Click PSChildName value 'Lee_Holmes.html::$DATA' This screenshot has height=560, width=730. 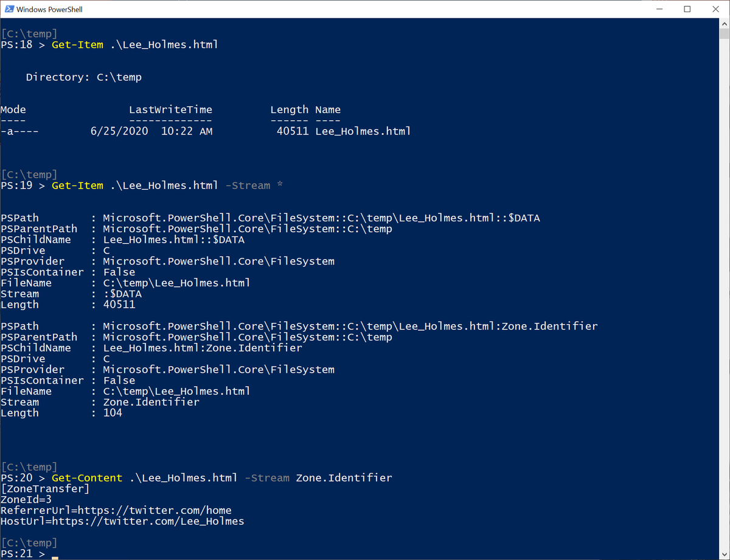pos(174,240)
